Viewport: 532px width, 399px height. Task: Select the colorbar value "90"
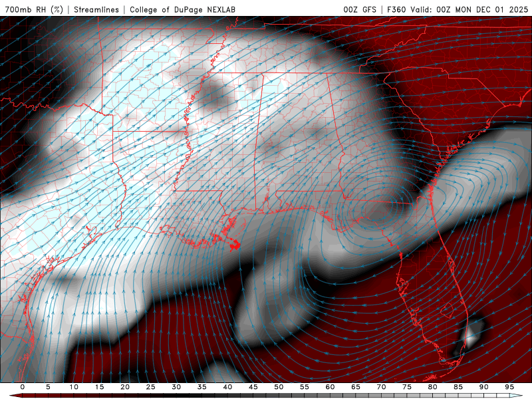pyautogui.click(x=483, y=387)
